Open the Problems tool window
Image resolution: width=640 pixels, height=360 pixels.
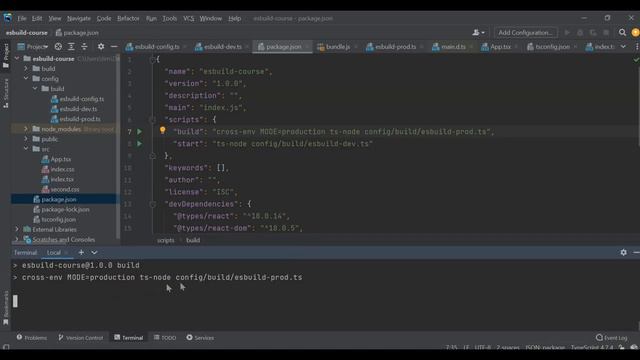[x=31, y=338]
